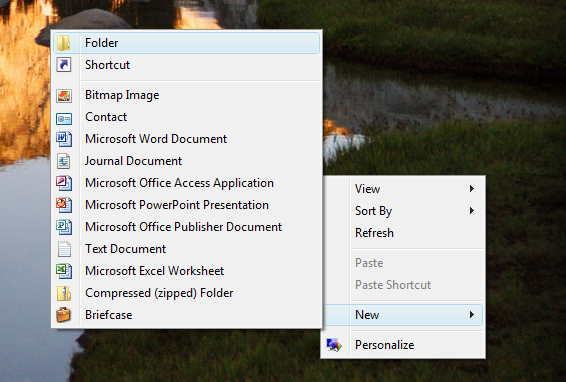Create a new Briefcase
Viewport: 566px width, 382px height.
(186, 315)
